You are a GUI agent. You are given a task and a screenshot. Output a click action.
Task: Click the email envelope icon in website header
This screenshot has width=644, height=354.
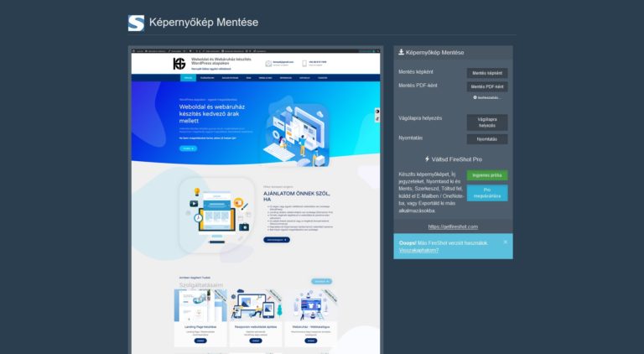click(268, 64)
